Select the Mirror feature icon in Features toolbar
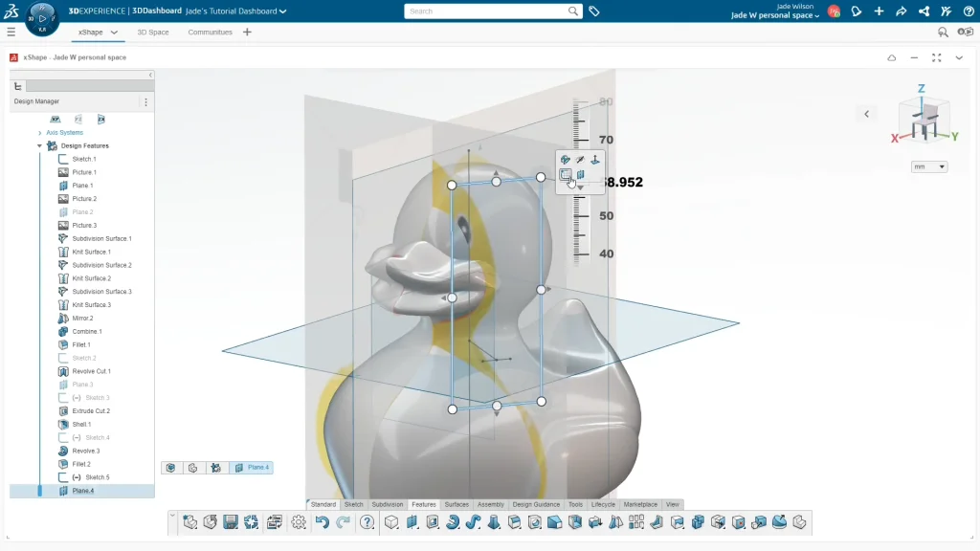The image size is (980, 551). (x=615, y=522)
